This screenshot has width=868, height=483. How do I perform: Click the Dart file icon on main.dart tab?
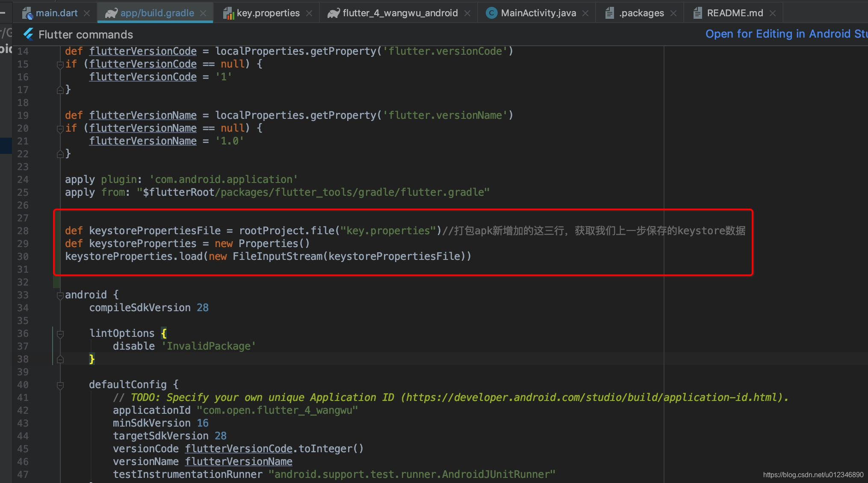[x=27, y=14]
